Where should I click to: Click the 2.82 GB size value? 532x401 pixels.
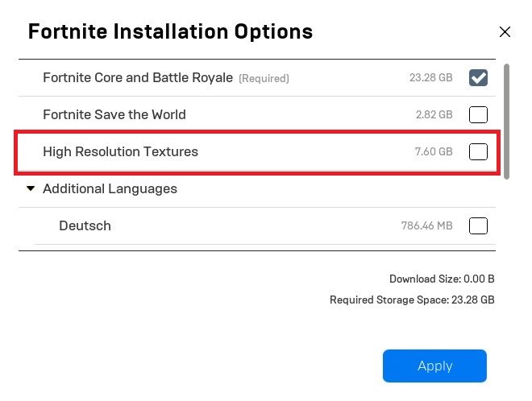tap(434, 114)
